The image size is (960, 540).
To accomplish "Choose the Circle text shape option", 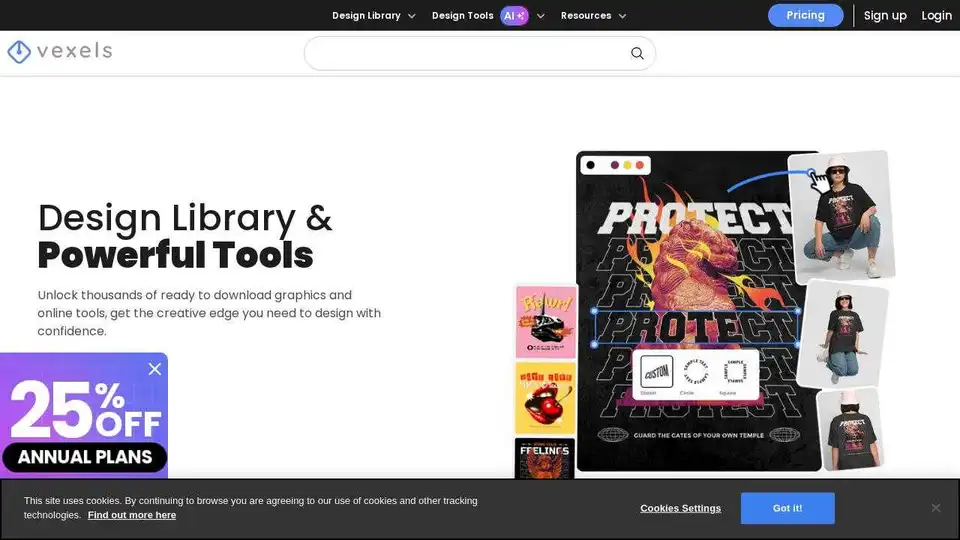I will (x=695, y=372).
